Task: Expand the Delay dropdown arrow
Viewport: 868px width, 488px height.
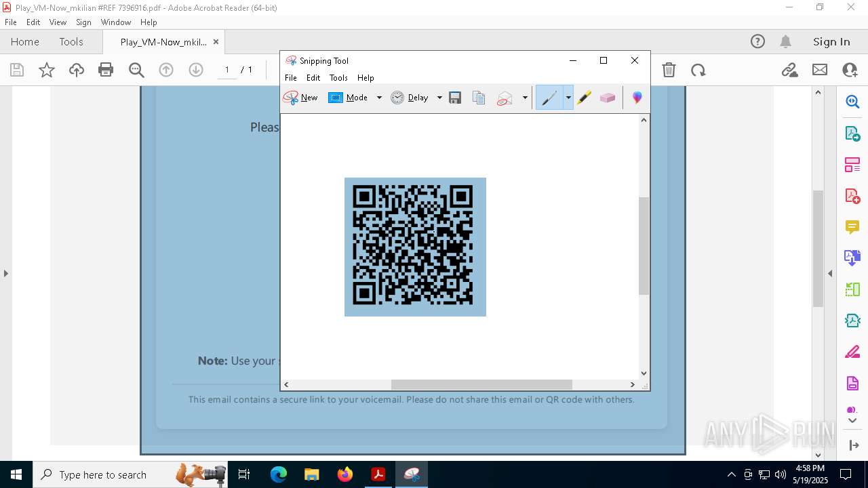Action: pyautogui.click(x=439, y=98)
